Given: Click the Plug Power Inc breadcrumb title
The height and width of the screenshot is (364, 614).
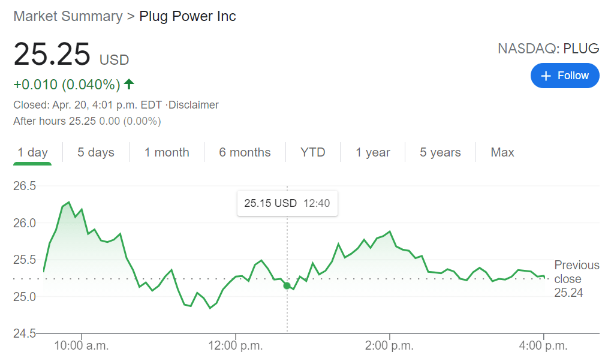Looking at the screenshot, I should (x=188, y=16).
